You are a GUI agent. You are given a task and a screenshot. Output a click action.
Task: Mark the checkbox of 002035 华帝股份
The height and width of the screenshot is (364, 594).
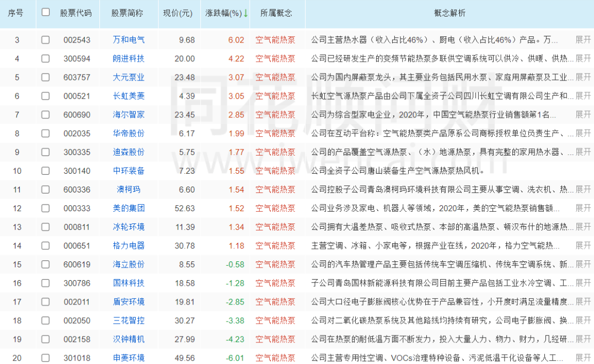click(x=45, y=133)
